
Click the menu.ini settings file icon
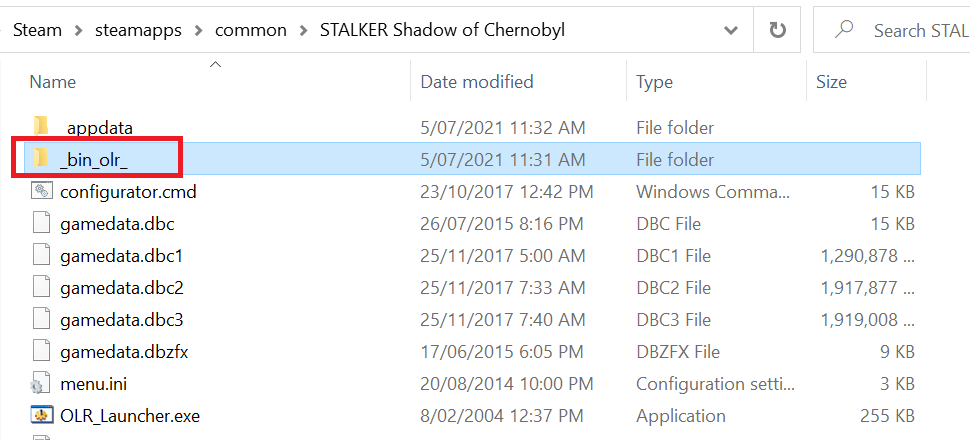tap(42, 383)
